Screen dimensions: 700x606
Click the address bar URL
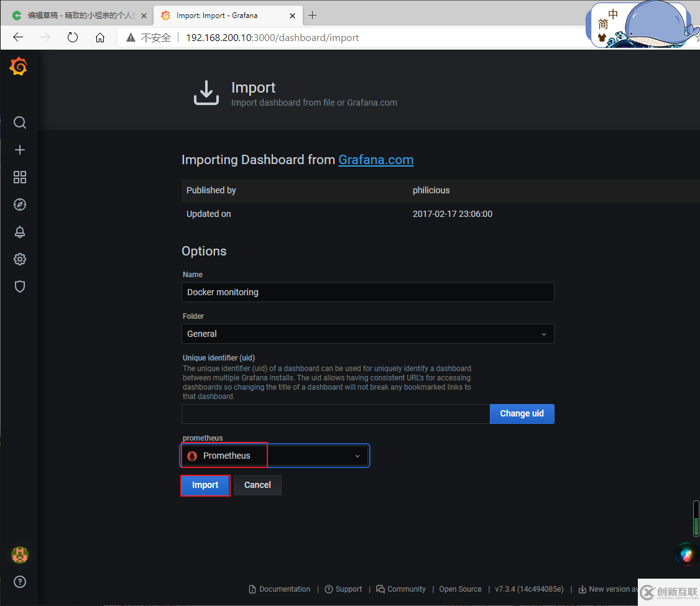click(x=272, y=38)
